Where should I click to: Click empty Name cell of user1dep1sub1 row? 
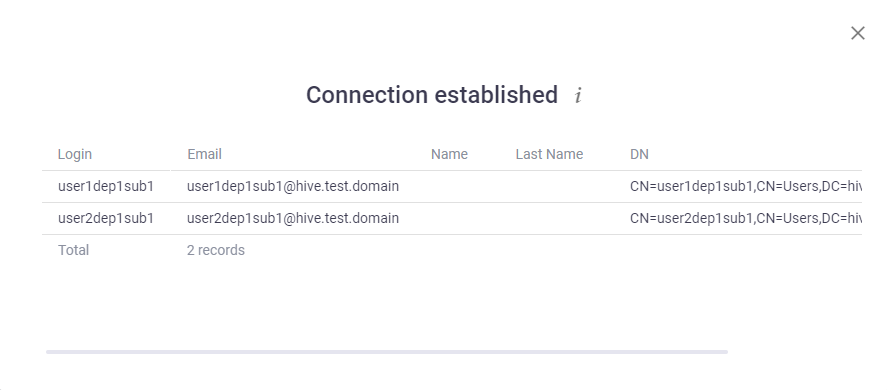coord(463,186)
